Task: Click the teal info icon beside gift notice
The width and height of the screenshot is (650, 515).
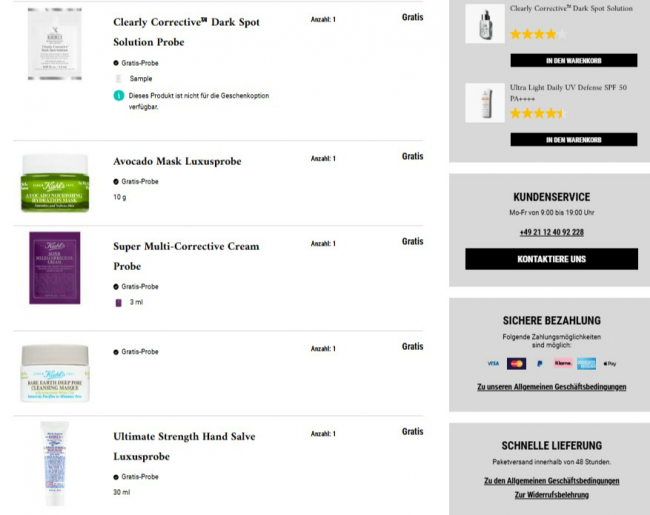Action: [x=119, y=96]
